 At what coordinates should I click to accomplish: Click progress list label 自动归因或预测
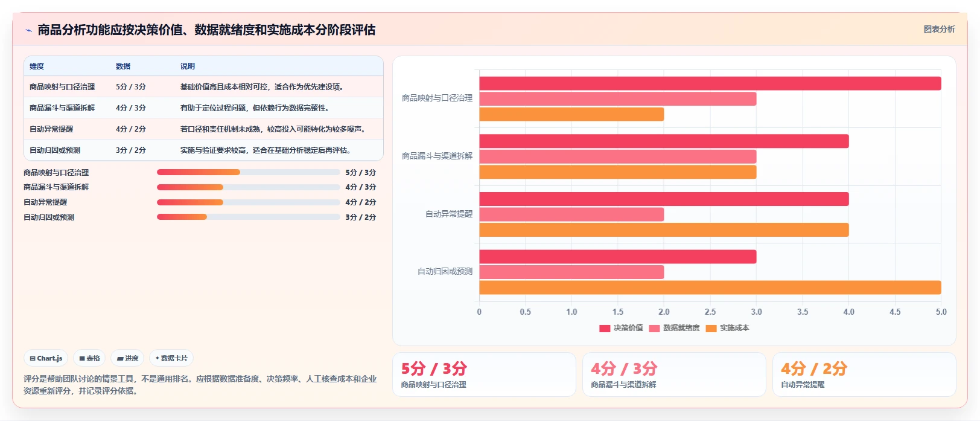click(x=49, y=217)
